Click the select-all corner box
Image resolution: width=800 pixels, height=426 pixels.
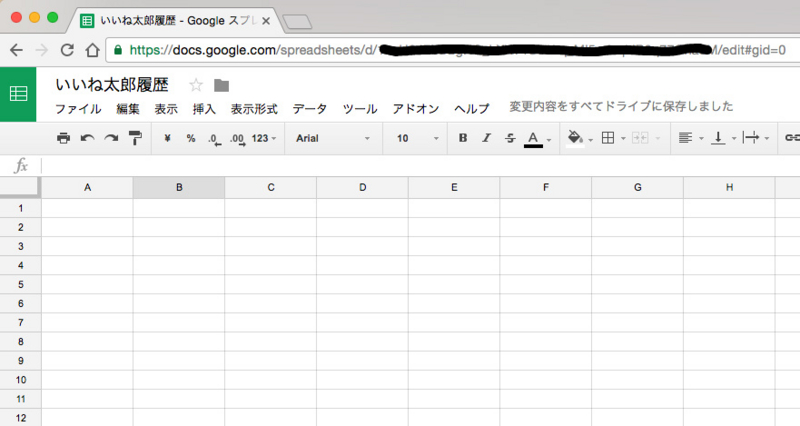pos(19,187)
